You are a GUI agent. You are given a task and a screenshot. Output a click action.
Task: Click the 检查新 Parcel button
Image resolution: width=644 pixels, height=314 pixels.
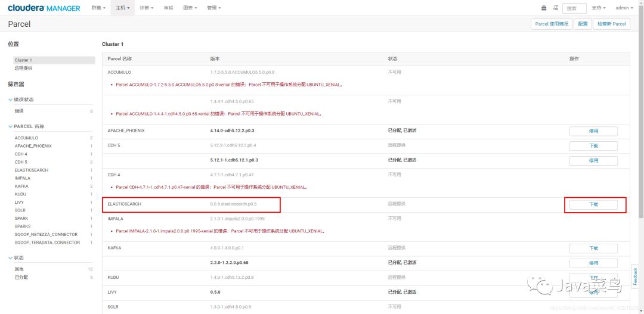pyautogui.click(x=612, y=24)
